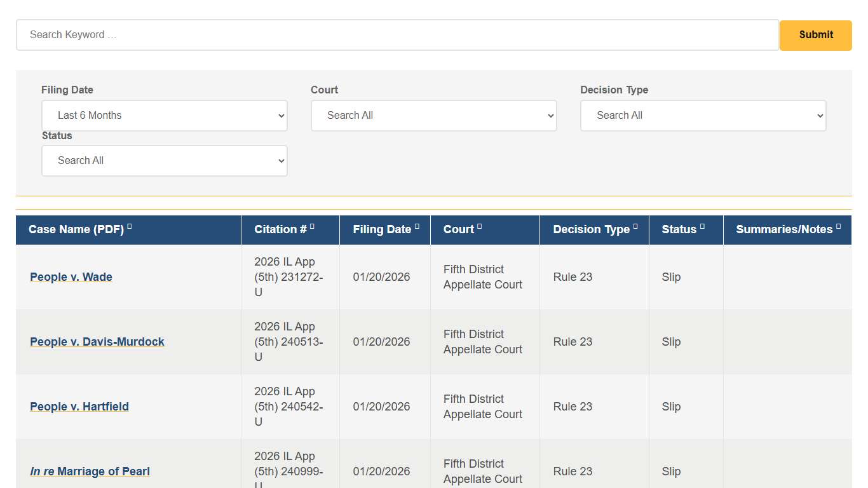Open the People v. Wade case PDF link
868x488 pixels.
tap(71, 277)
